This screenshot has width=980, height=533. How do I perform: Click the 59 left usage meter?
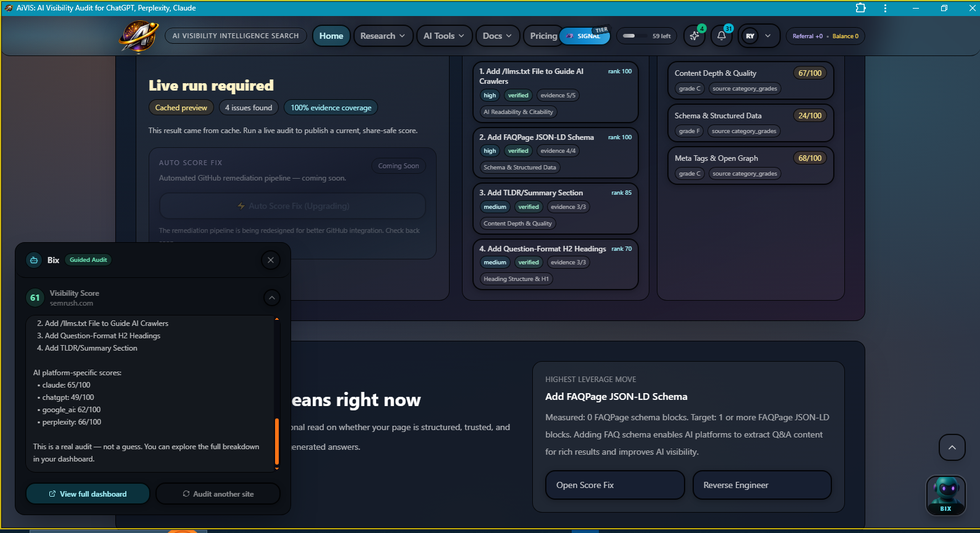(646, 36)
